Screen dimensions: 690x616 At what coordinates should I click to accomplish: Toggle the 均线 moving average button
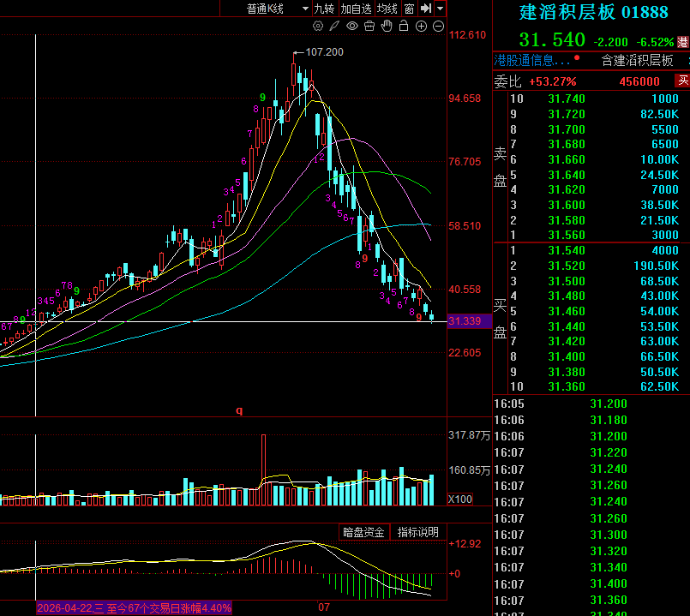(387, 9)
